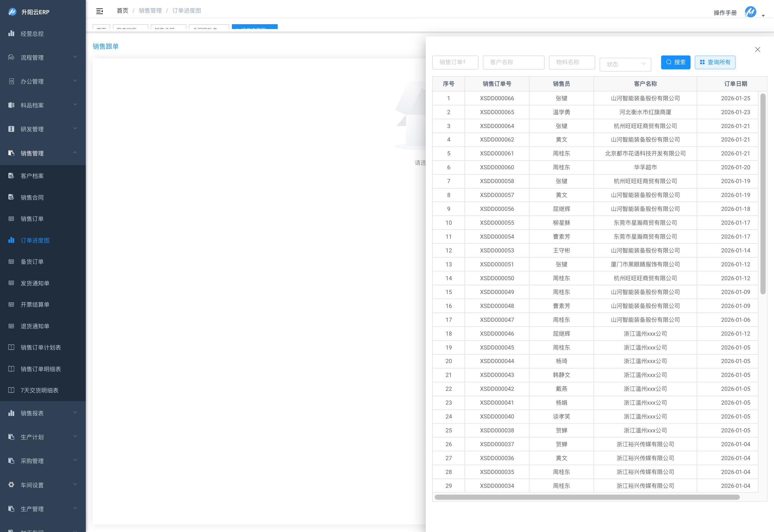The width and height of the screenshot is (774, 532).
Task: Click the 搜索 button
Action: (675, 62)
